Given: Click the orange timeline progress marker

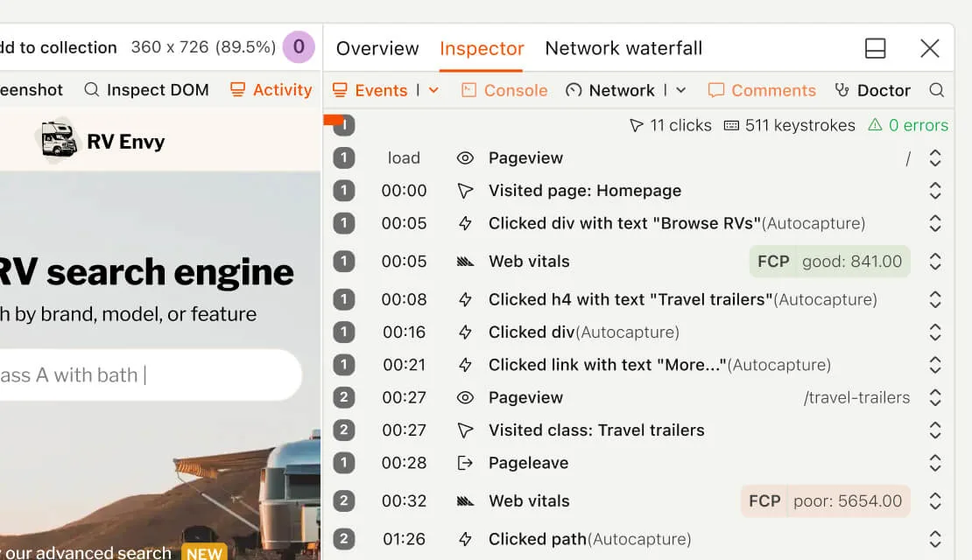Looking at the screenshot, I should tap(334, 120).
